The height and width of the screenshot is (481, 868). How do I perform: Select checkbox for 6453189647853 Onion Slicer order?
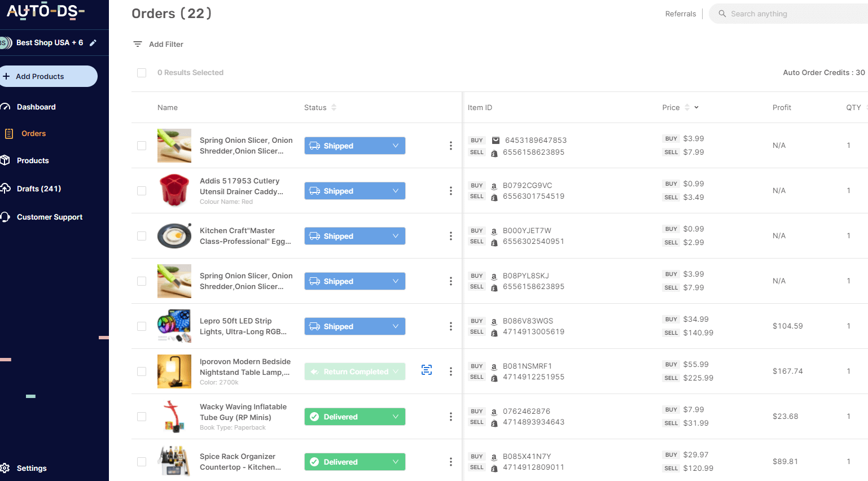click(x=142, y=146)
